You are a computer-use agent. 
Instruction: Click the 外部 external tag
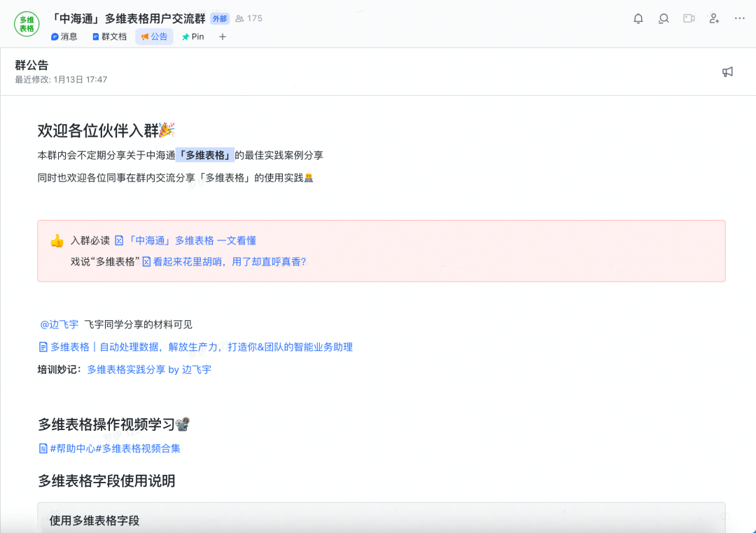pyautogui.click(x=220, y=19)
